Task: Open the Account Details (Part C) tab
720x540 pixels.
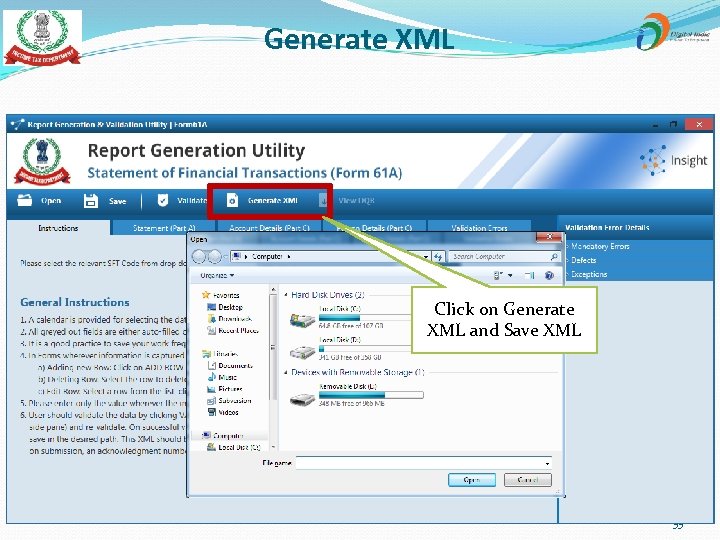Action: 269,228
